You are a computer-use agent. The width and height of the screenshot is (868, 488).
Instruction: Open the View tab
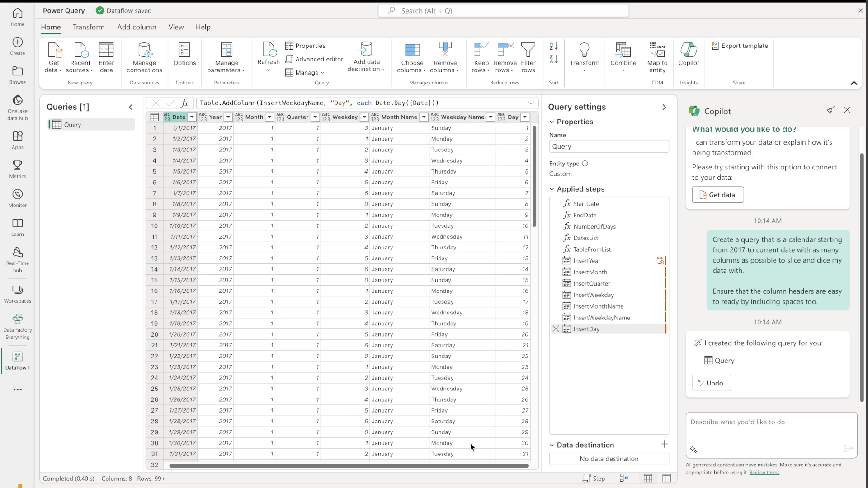click(x=176, y=27)
